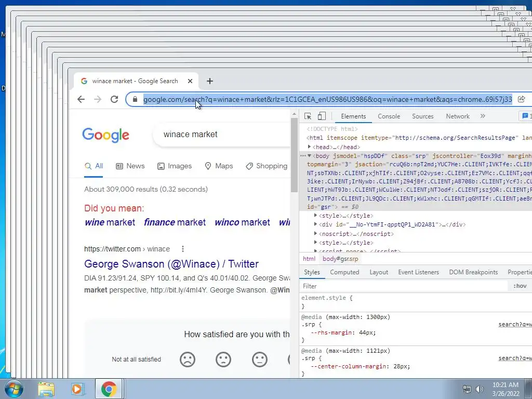Expand the head node in DOM tree

tap(309, 147)
